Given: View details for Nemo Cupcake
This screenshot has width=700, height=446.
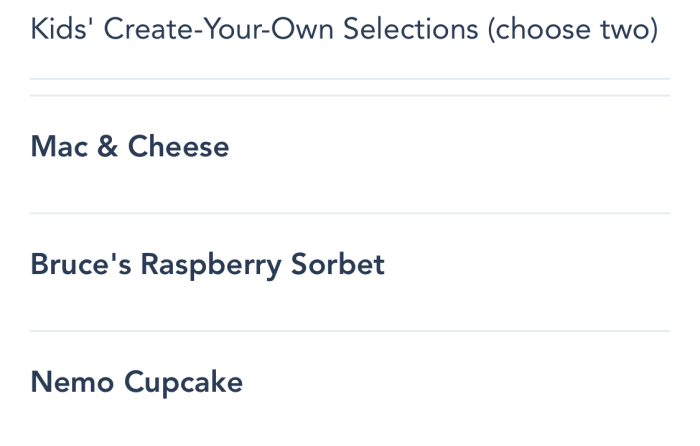Looking at the screenshot, I should (136, 382).
